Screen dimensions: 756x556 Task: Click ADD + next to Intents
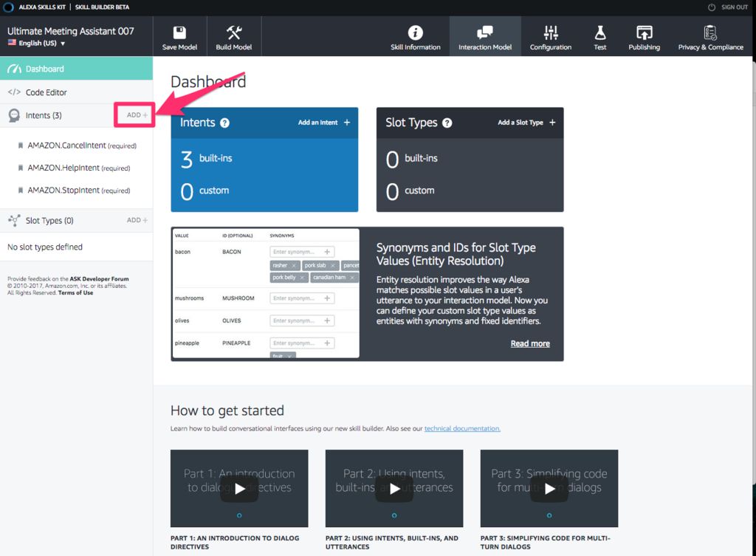coord(137,115)
